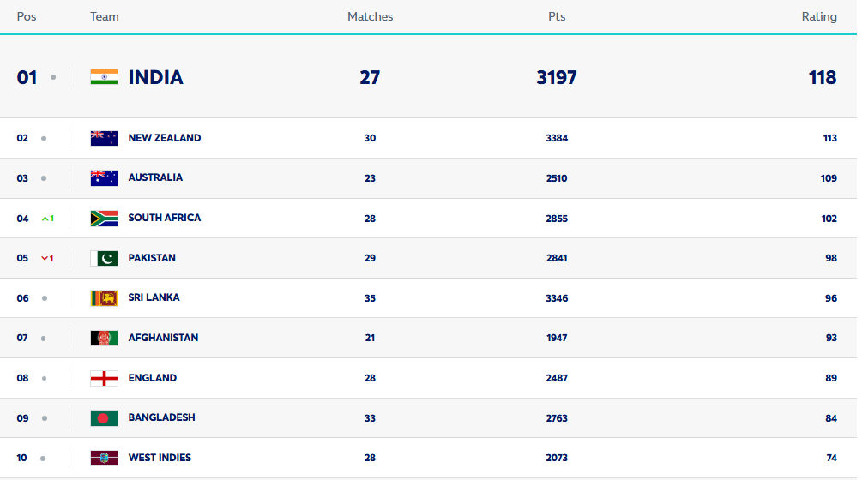Click South Africa's green up-one movement indicator
The height and width of the screenshot is (480, 868).
click(48, 219)
